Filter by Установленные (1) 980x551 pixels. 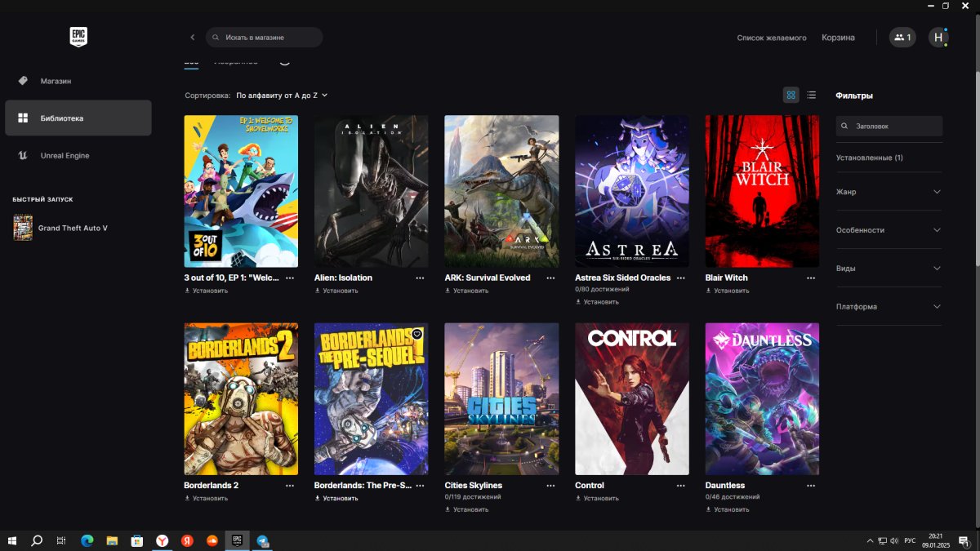tap(869, 158)
